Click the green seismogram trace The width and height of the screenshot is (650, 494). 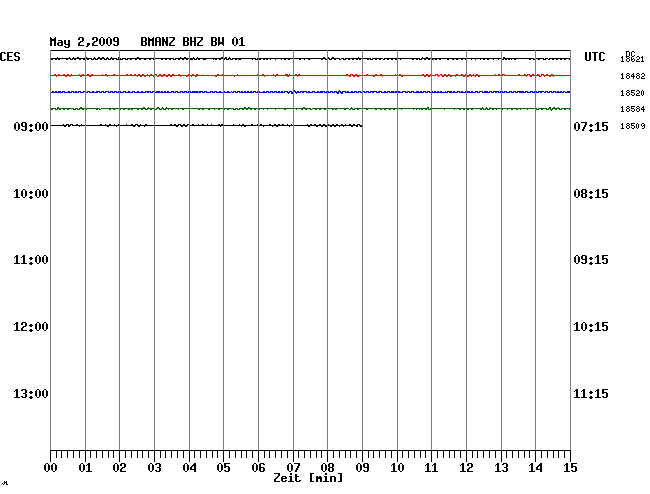tap(310, 109)
